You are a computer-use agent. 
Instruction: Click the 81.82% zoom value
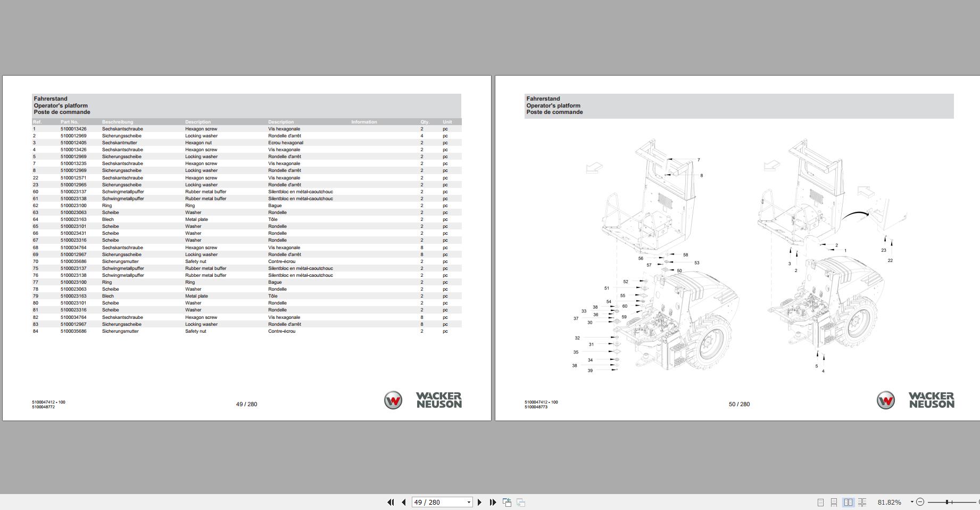889,502
